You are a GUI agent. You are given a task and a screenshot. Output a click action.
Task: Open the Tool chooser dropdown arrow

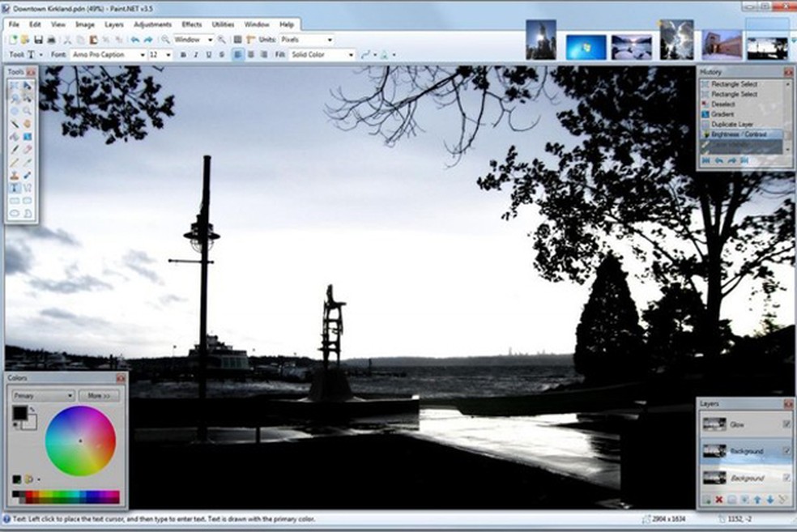[x=41, y=55]
